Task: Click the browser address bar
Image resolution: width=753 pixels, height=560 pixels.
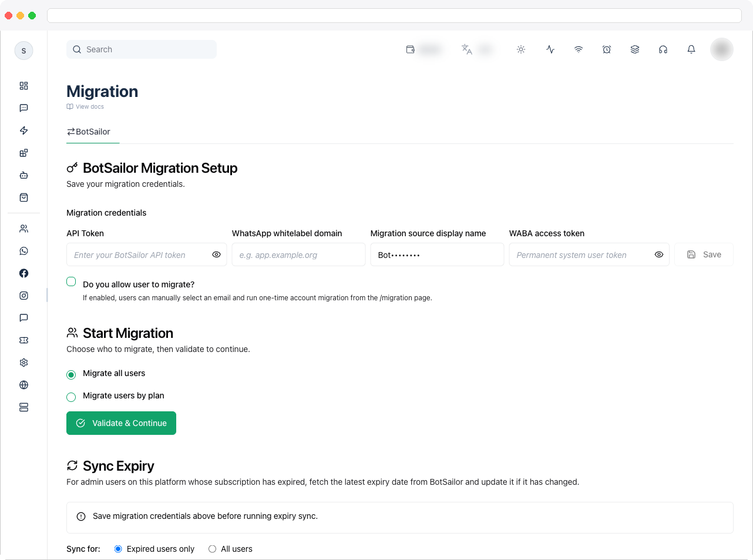Action: 394,15
